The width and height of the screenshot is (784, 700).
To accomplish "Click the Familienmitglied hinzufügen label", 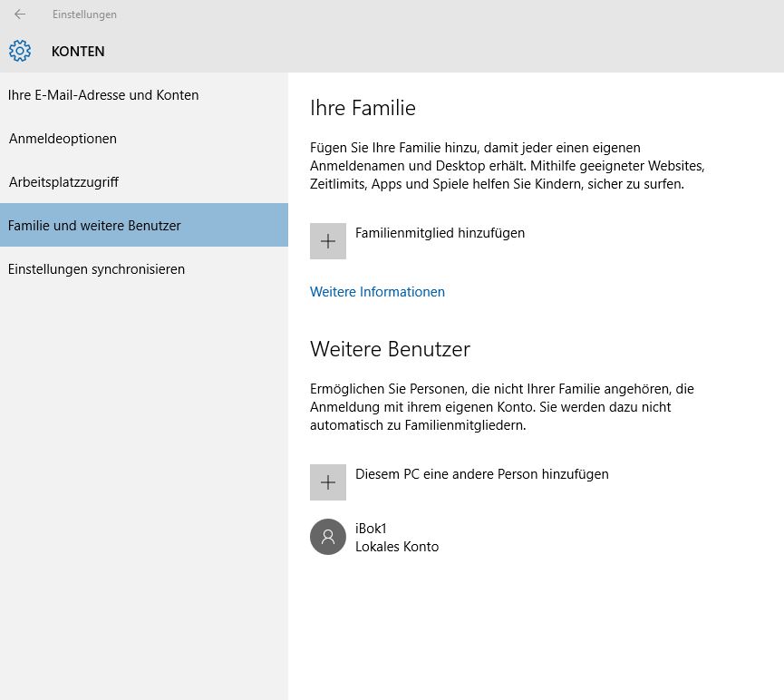I will point(440,233).
